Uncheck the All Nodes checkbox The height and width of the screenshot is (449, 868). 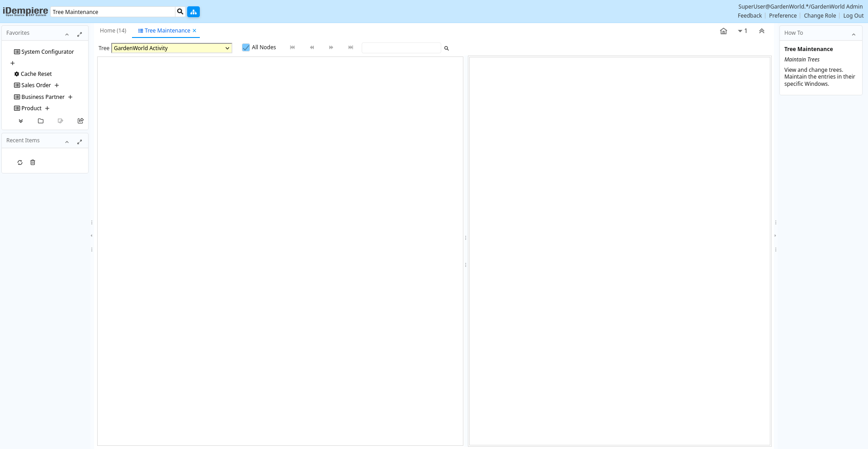246,47
